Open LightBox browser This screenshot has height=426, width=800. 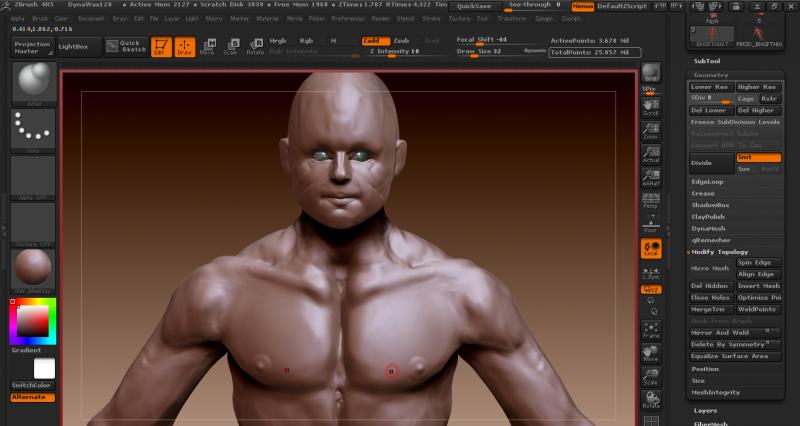pos(79,46)
